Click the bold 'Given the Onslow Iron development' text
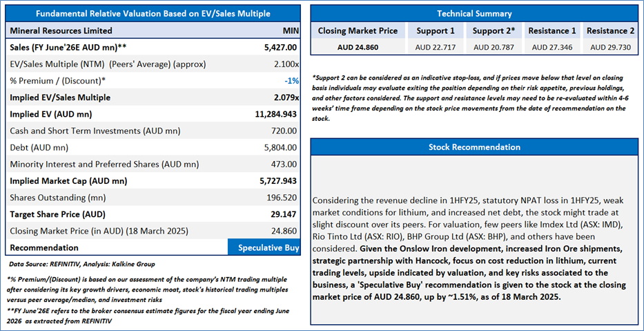 [469, 273]
